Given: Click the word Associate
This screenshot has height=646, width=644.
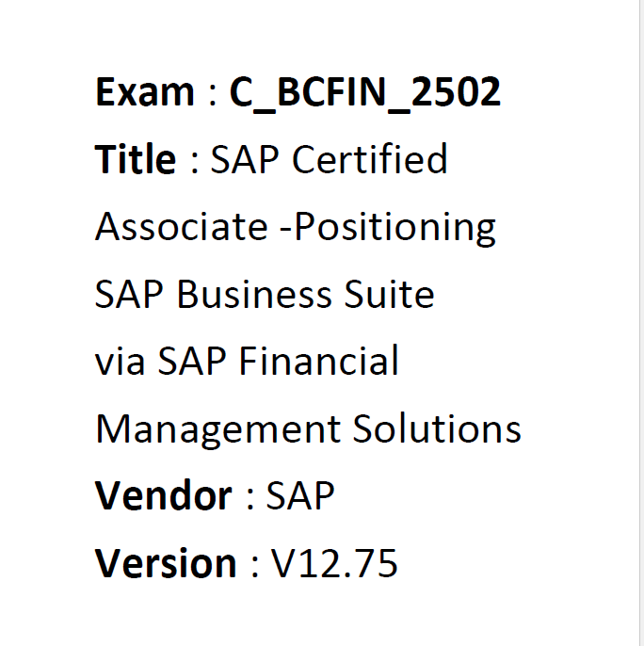Looking at the screenshot, I should point(182,226).
